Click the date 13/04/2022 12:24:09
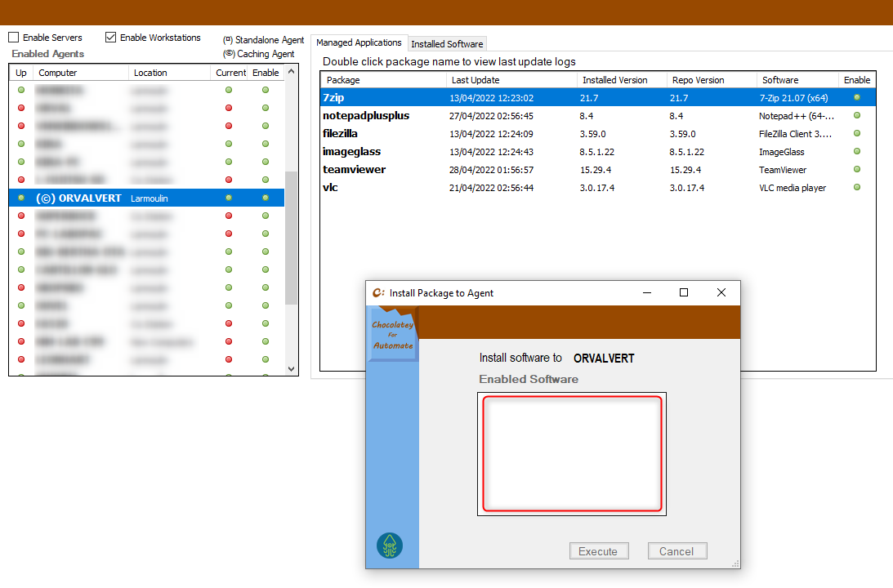 coord(491,134)
